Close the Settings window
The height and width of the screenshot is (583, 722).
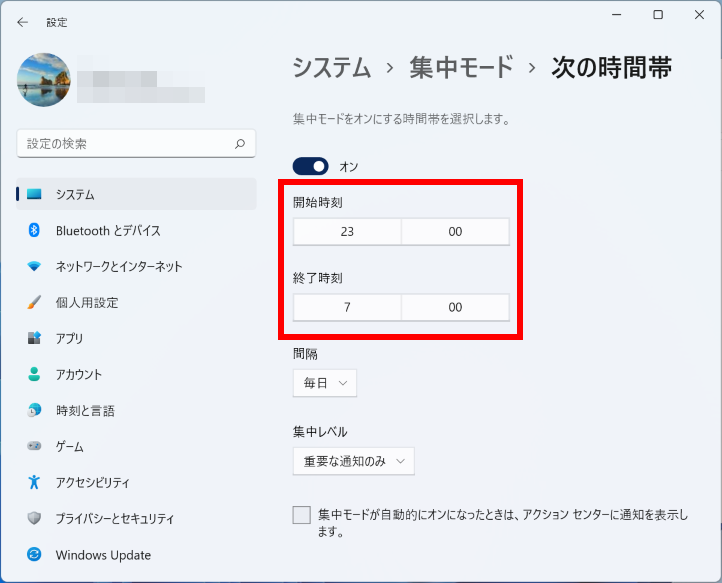pos(699,15)
